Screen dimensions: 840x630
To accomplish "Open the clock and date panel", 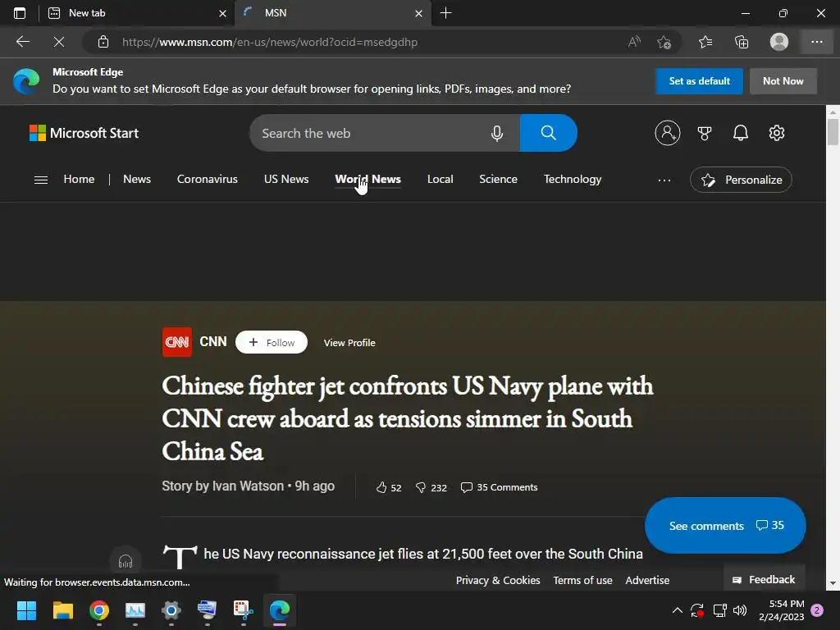I will [781, 610].
